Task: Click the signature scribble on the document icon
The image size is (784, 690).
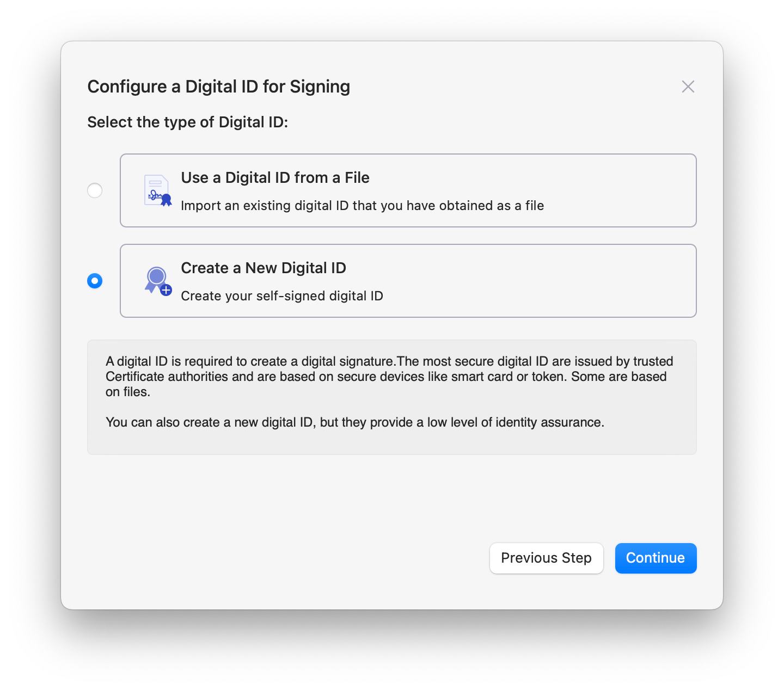Action: [x=155, y=195]
